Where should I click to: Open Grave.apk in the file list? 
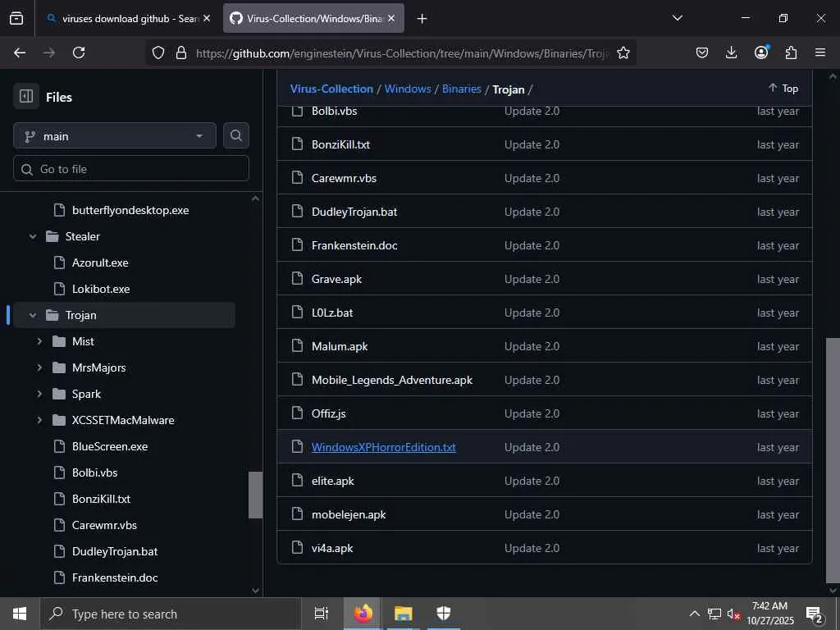pyautogui.click(x=336, y=279)
